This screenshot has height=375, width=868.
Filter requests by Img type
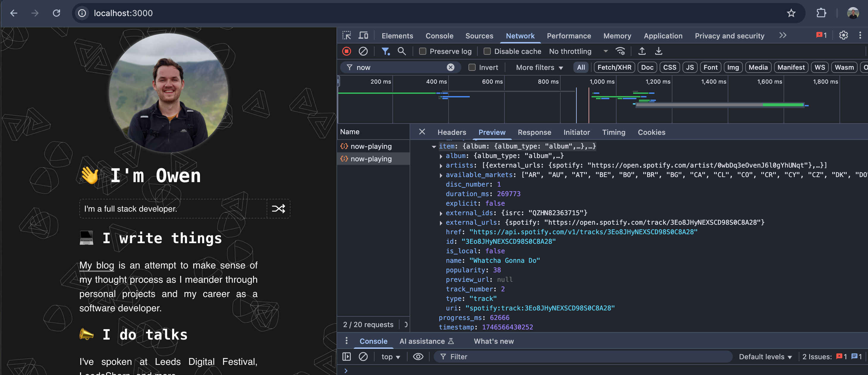[x=732, y=68]
